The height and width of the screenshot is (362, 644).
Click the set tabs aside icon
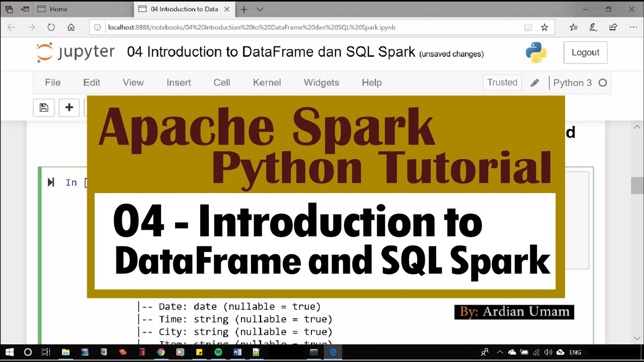[x=25, y=9]
